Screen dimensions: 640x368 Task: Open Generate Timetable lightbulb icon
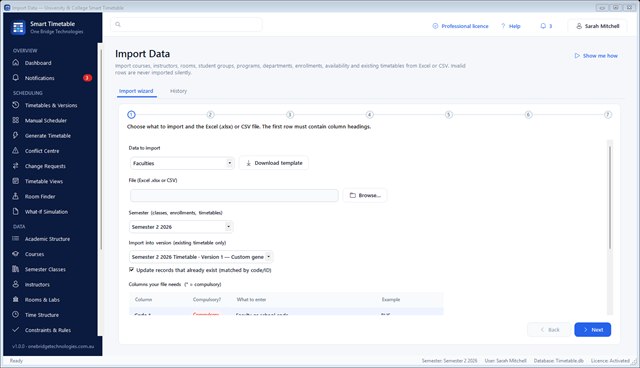(x=16, y=135)
